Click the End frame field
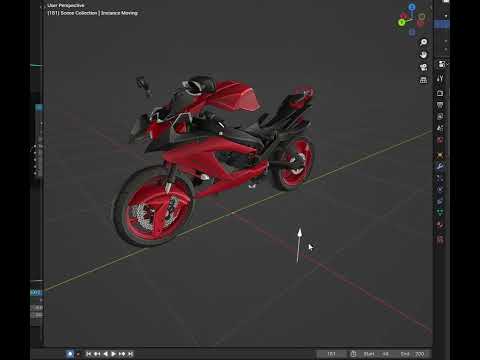The image size is (480, 360). pos(412,354)
